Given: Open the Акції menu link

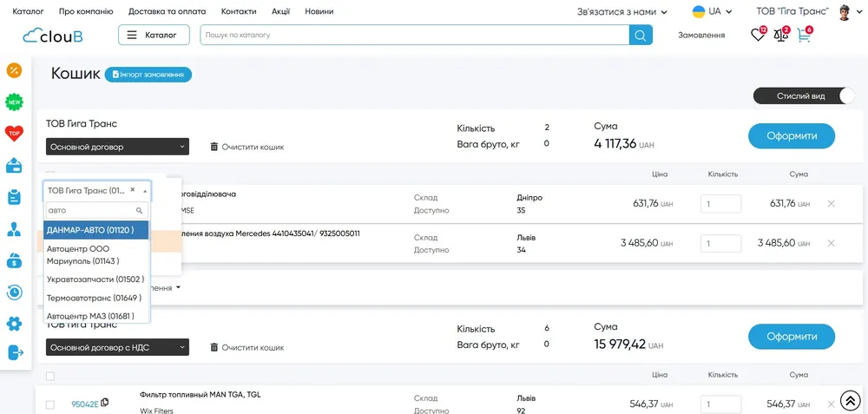Looking at the screenshot, I should pos(280,11).
